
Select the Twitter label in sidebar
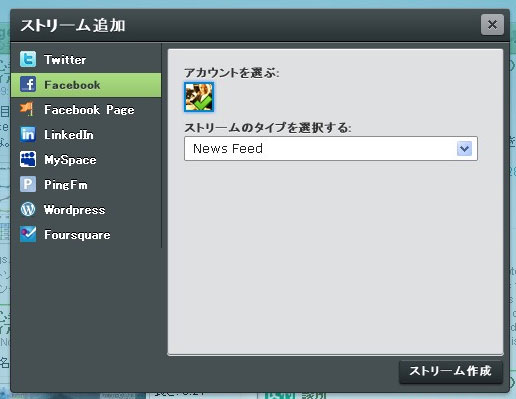click(x=65, y=60)
